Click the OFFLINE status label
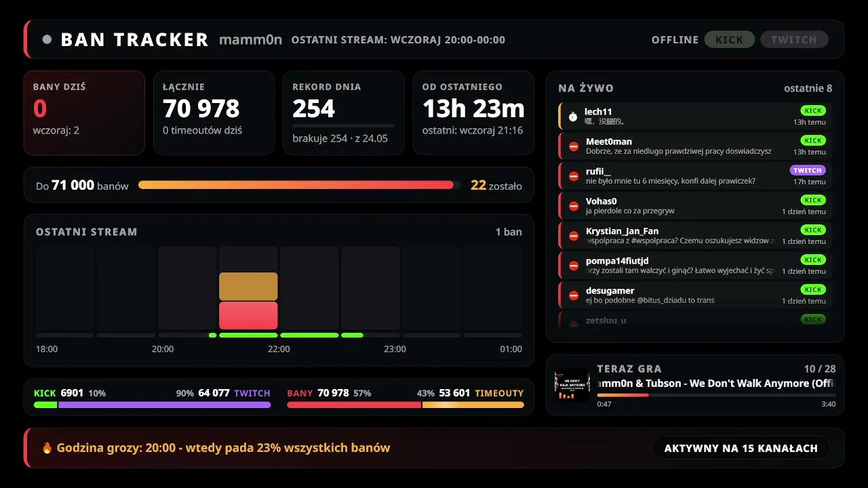Screen dimensions: 868x488 tap(675, 40)
